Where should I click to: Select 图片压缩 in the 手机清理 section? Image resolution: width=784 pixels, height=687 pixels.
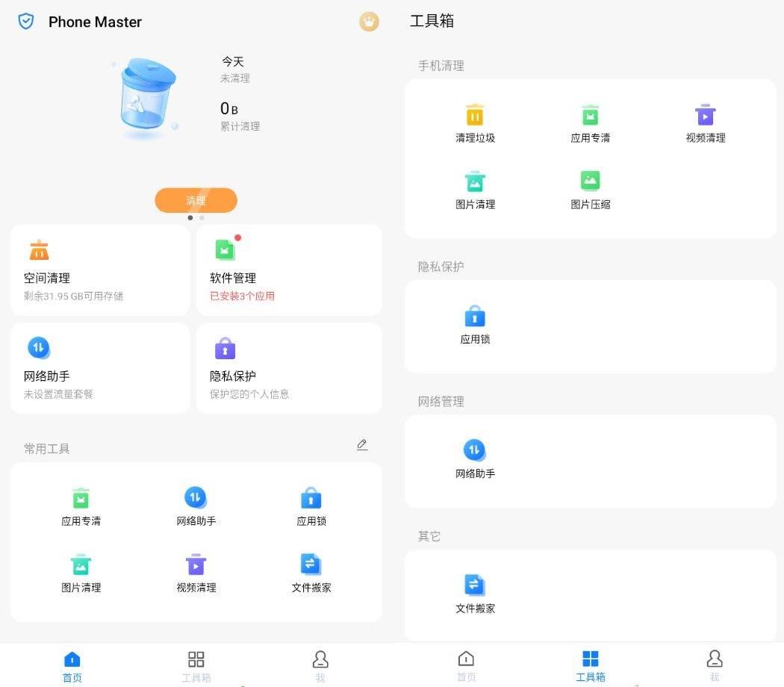pos(590,190)
